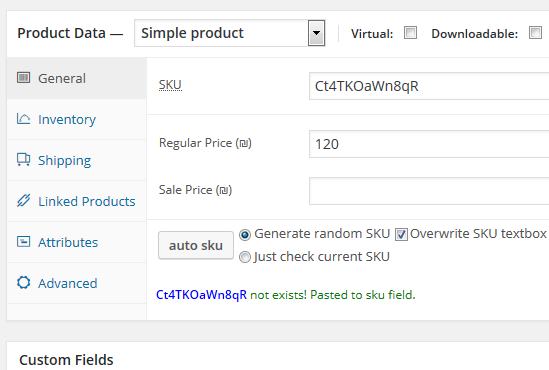Screen dimensions: 549x370
Task: Click the Linked Products link icon
Action: [23, 201]
